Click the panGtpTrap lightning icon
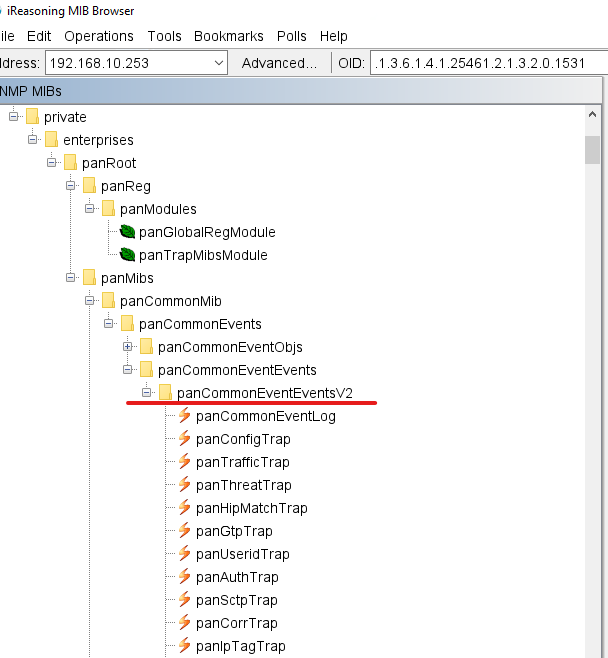The image size is (608, 658). click(x=184, y=531)
